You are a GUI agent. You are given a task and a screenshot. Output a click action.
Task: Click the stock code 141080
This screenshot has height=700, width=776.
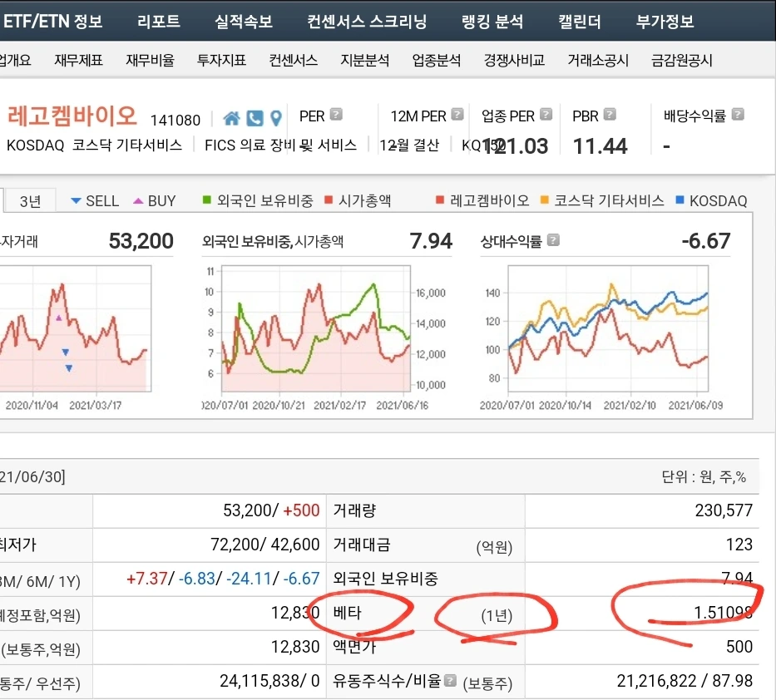coord(175,121)
